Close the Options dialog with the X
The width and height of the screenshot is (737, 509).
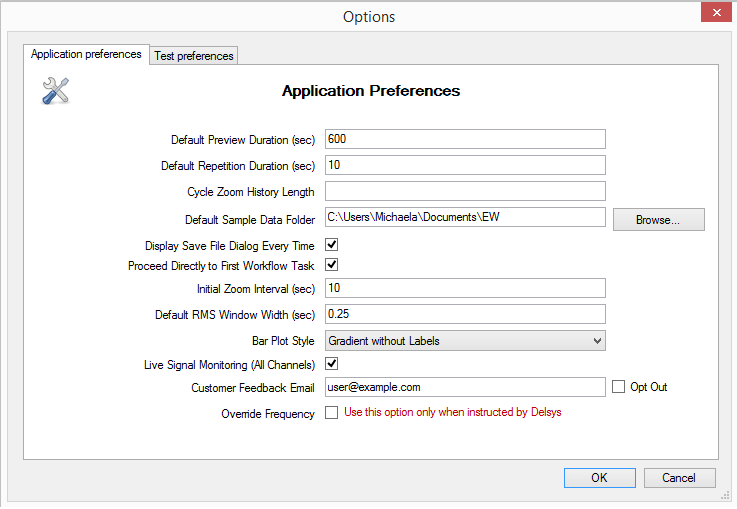[716, 13]
